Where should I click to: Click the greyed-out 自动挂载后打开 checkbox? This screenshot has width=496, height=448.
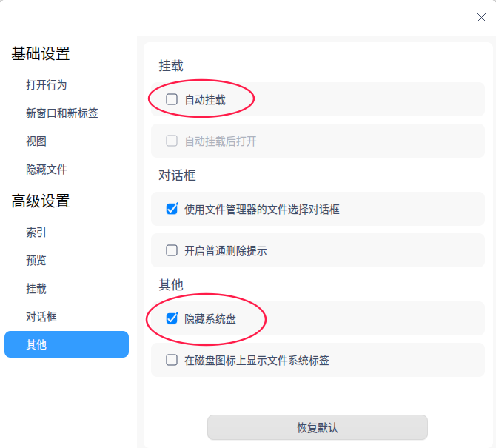pos(172,141)
